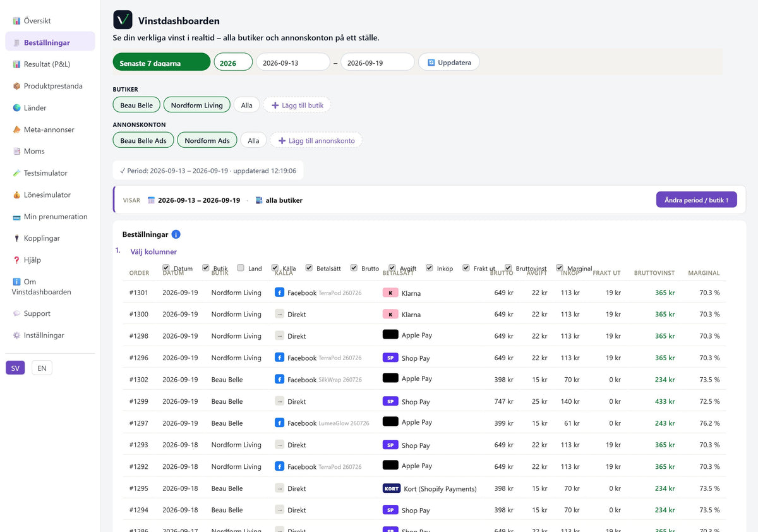Click the end date field 2026-09-19
Image resolution: width=758 pixels, height=532 pixels.
pos(377,63)
